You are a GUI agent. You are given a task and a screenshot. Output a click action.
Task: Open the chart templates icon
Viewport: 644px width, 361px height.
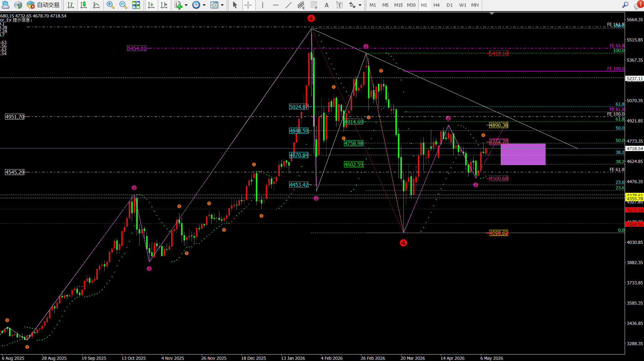(214, 5)
